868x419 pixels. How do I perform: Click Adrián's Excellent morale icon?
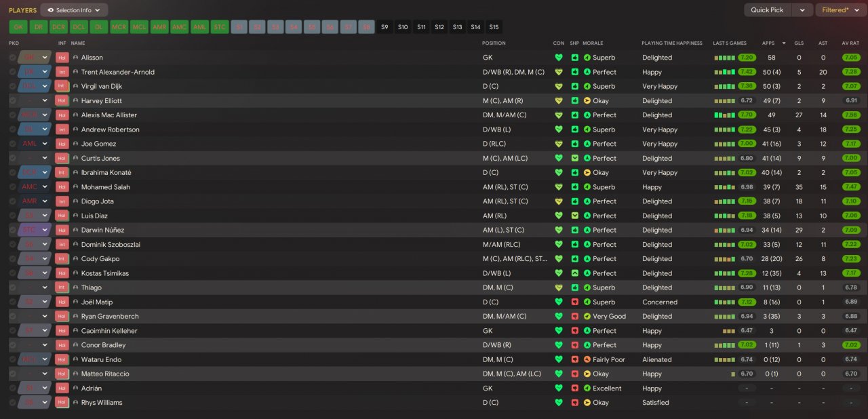click(x=587, y=388)
